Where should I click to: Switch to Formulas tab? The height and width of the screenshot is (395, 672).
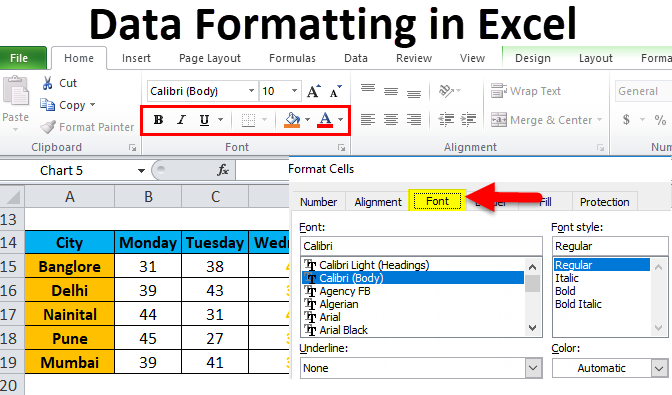pyautogui.click(x=292, y=58)
